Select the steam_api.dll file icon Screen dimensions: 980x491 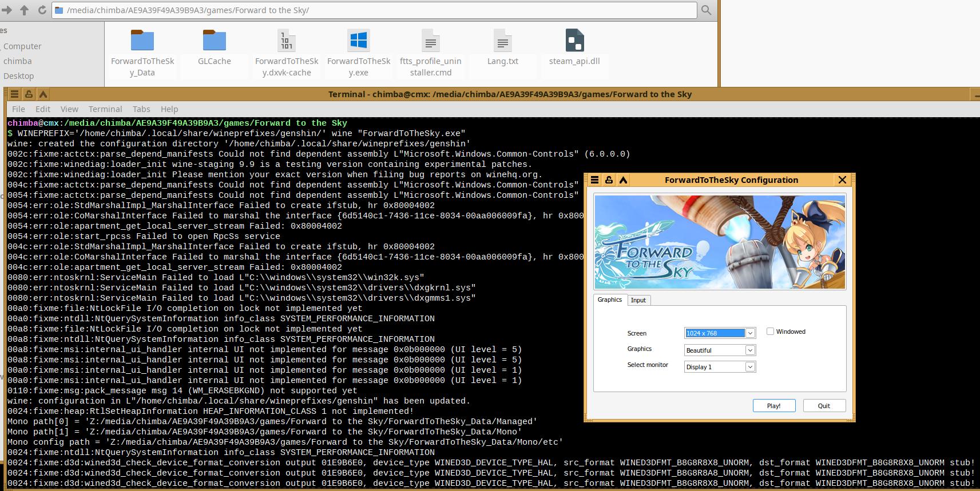tap(574, 41)
